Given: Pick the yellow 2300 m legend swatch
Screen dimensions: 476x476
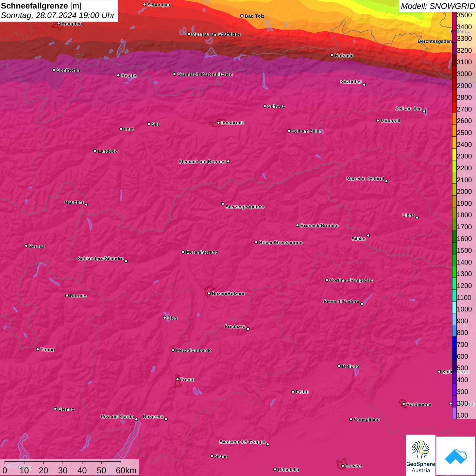Looking at the screenshot, I should tap(454, 156).
